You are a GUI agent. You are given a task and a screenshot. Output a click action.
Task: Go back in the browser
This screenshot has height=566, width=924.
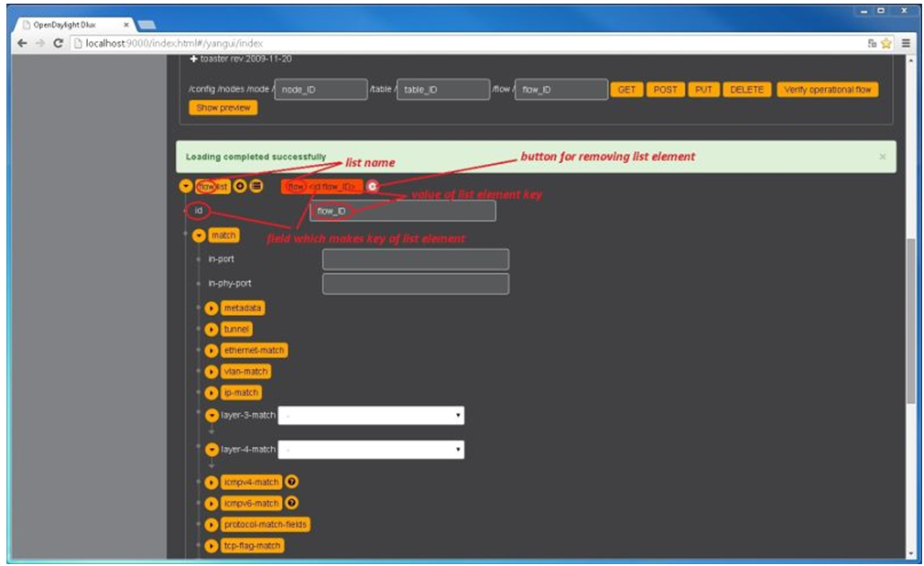(22, 43)
